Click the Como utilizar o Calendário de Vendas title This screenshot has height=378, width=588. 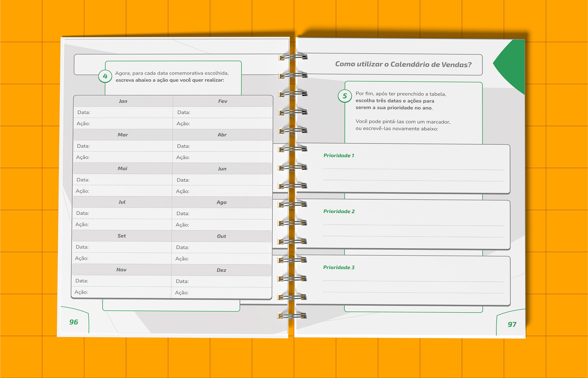pos(403,64)
